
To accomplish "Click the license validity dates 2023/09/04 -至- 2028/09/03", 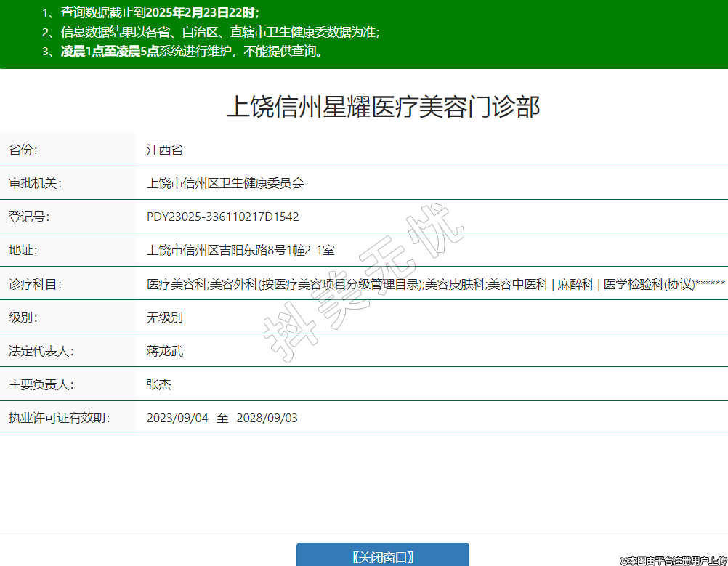I will (222, 418).
